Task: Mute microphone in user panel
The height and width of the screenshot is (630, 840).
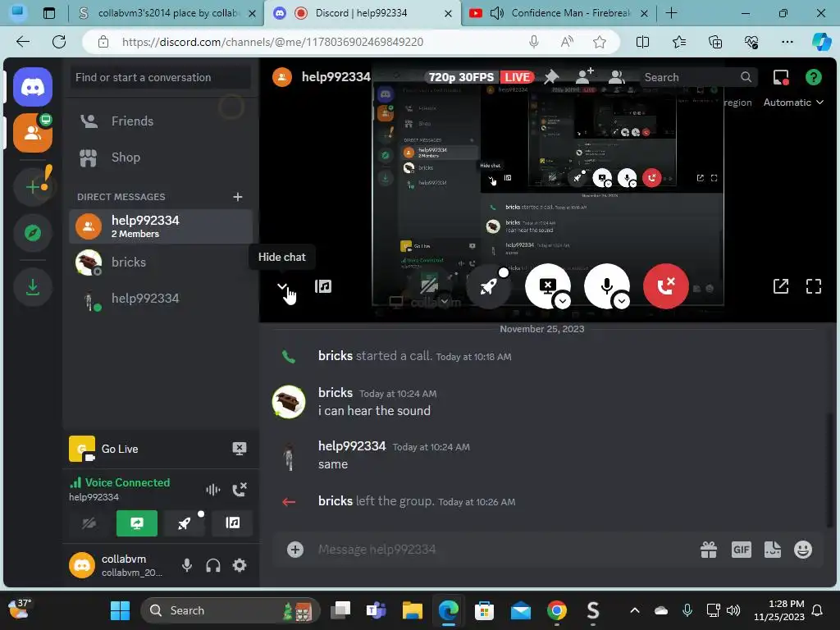Action: (x=187, y=565)
